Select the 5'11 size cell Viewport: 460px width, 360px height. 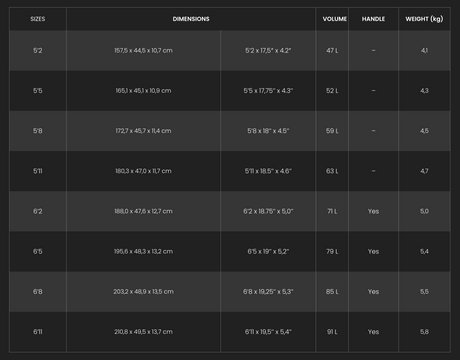click(x=38, y=171)
